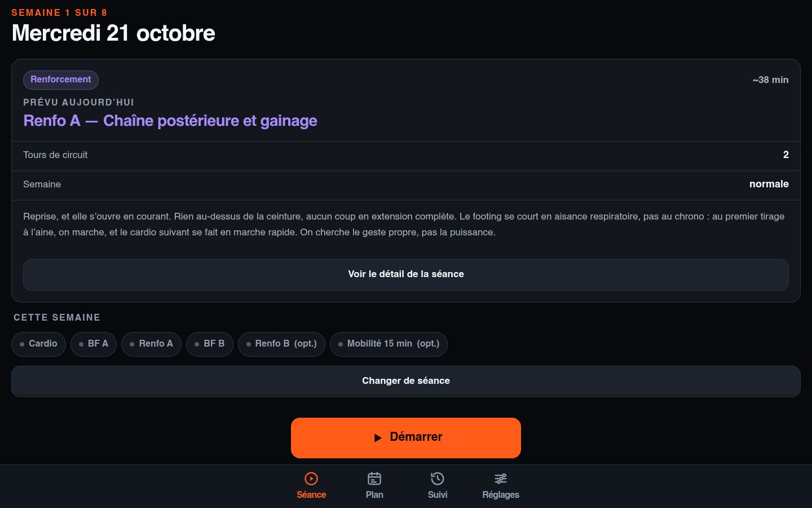Image resolution: width=812 pixels, height=508 pixels.
Task: Select the BF A session chip
Action: tap(94, 344)
